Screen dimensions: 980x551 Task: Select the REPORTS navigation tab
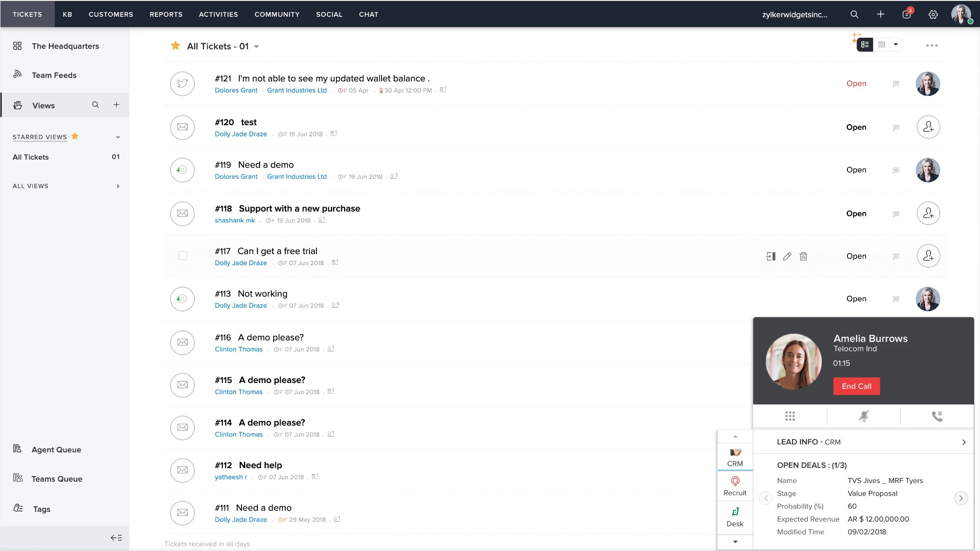pos(166,14)
